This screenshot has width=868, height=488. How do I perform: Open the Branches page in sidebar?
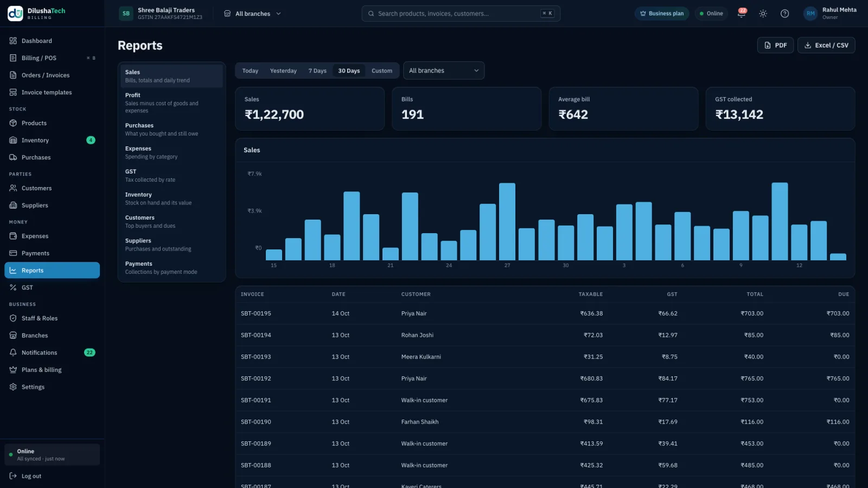click(x=52, y=336)
